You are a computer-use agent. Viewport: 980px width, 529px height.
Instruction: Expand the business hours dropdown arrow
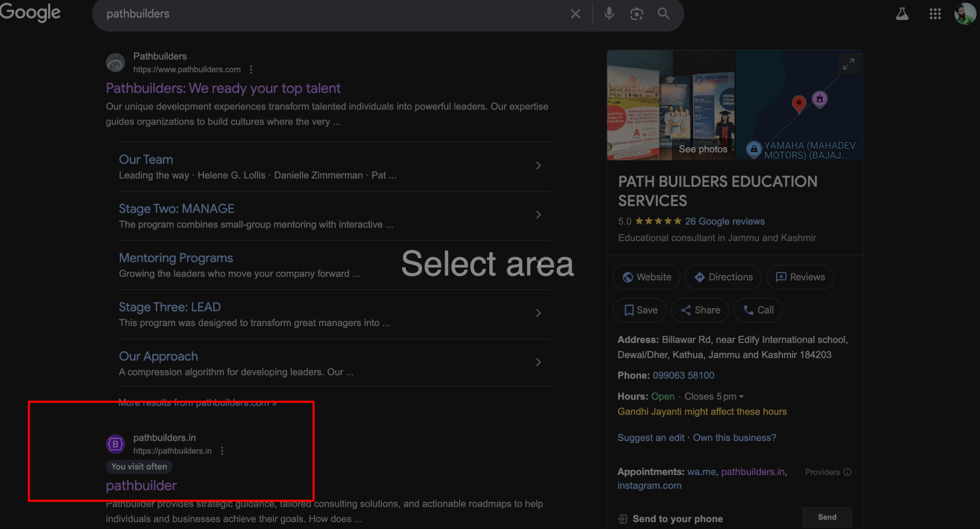tap(742, 397)
